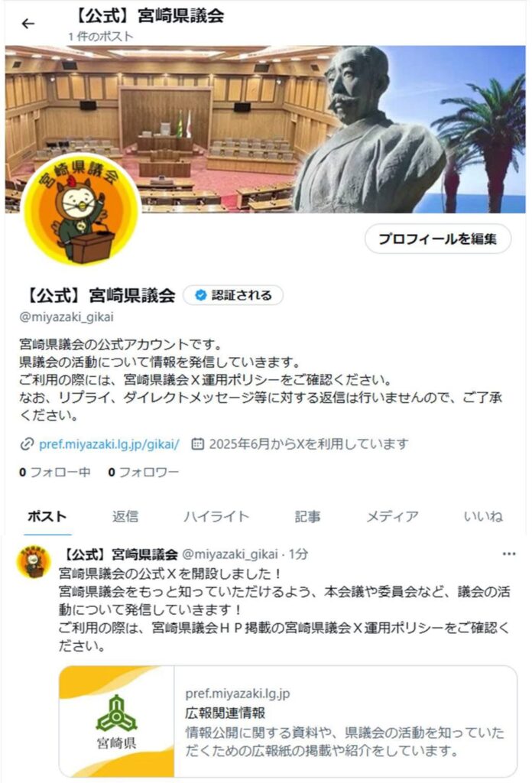Image resolution: width=532 pixels, height=783 pixels.
Task: Open the assembly chamber header banner image
Action: click(265, 129)
